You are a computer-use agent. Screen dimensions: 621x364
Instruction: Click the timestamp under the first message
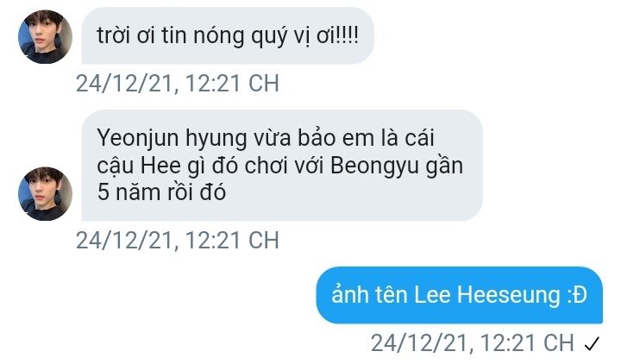point(178,84)
